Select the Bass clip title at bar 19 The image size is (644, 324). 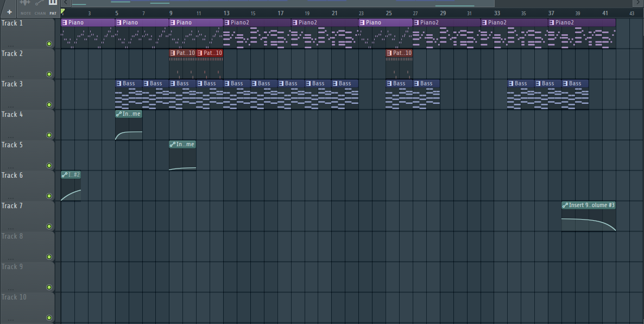(x=318, y=84)
